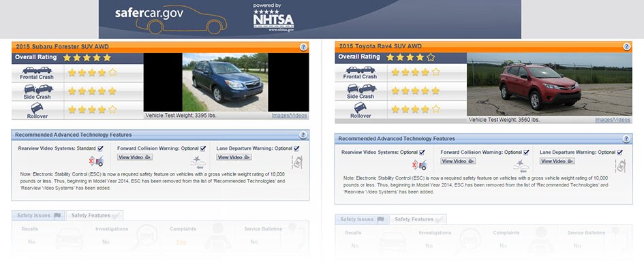
Task: Play Forester Lane Departure Warning video
Action: 234,157
